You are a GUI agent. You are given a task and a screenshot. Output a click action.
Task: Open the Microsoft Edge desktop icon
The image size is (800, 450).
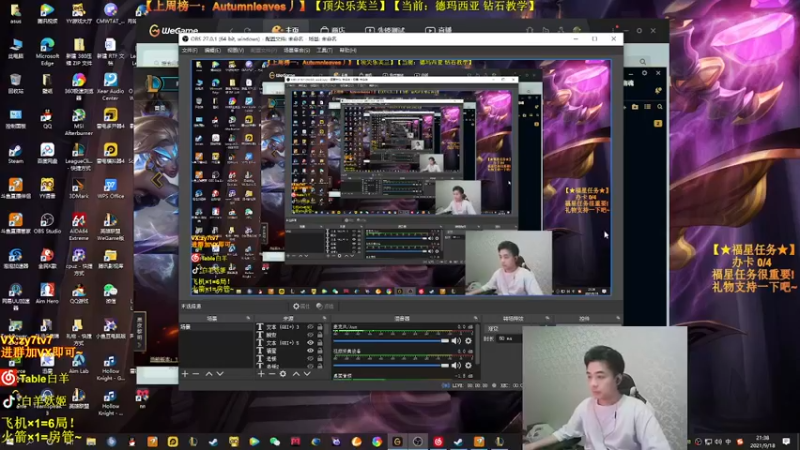(47, 51)
